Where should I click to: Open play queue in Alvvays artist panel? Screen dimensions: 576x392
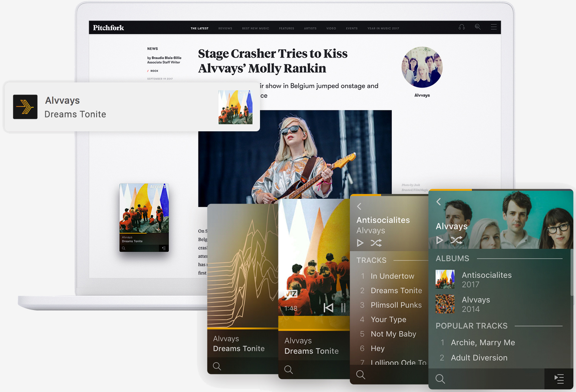[x=559, y=379]
